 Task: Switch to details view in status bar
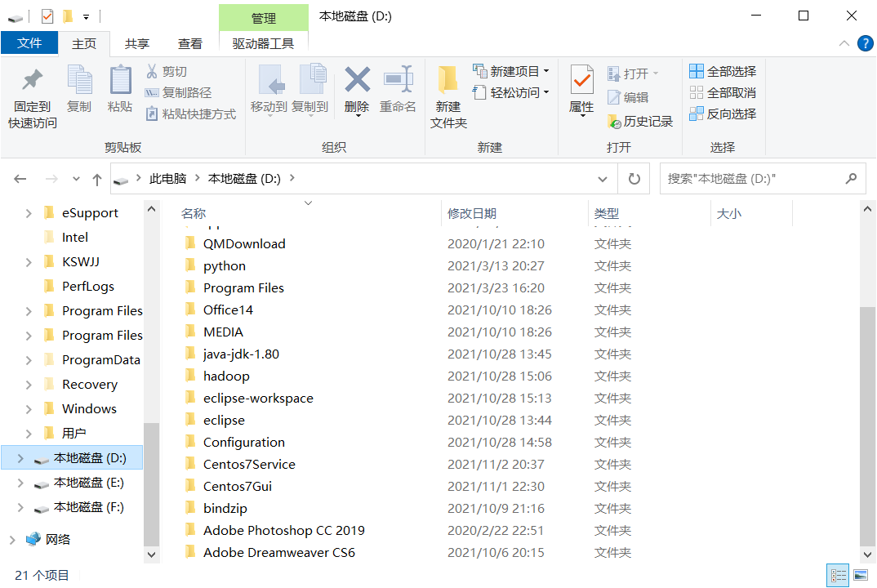tap(838, 575)
